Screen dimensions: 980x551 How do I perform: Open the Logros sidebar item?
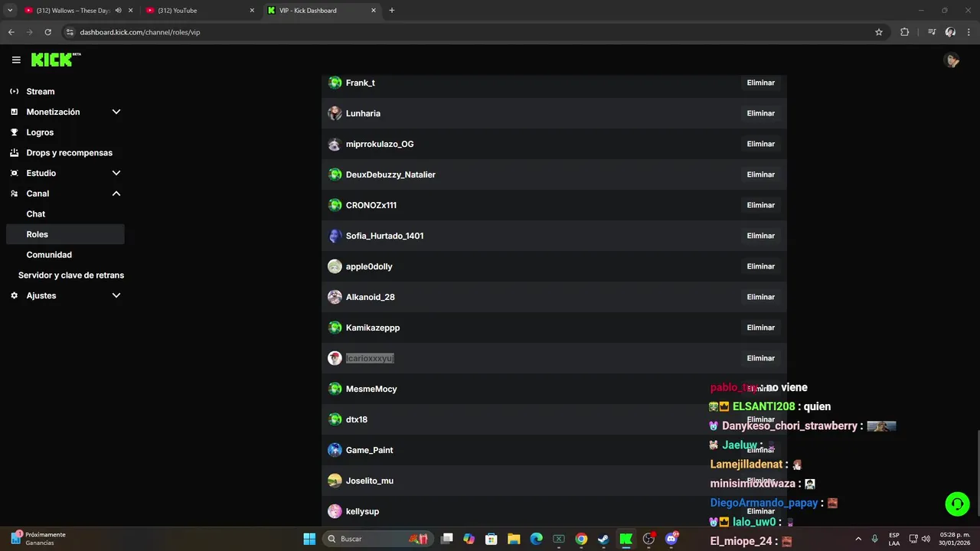[x=40, y=132]
